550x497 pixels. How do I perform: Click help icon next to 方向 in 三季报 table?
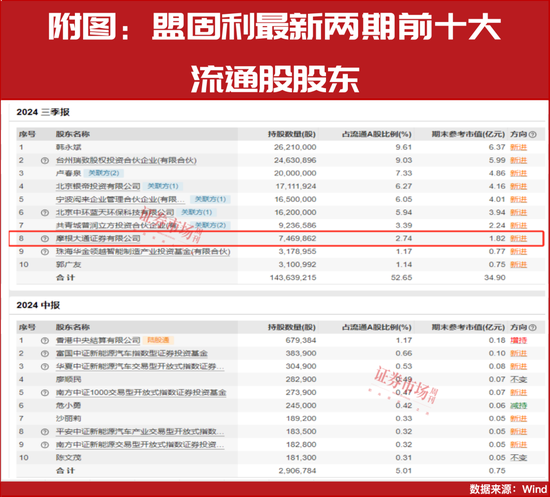point(532,134)
